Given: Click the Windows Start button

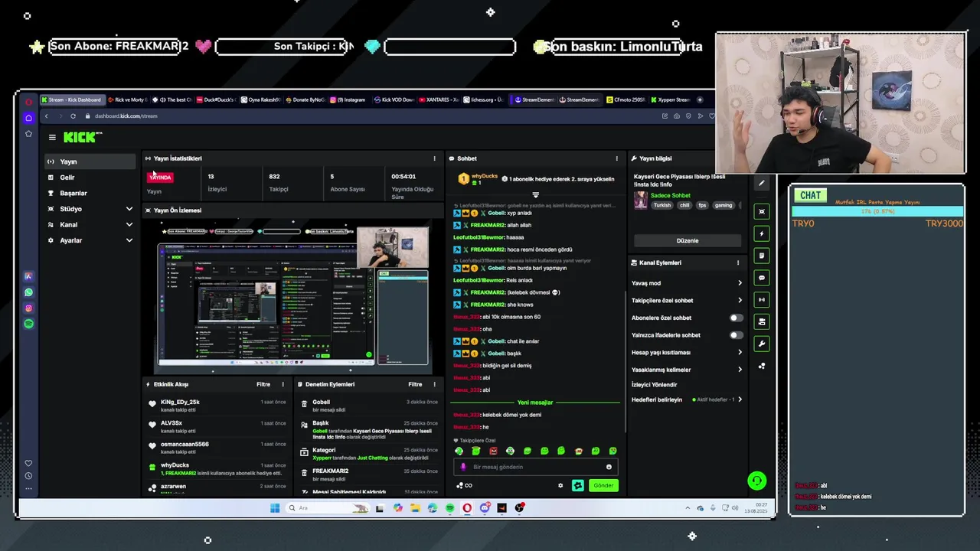Looking at the screenshot, I should 275,508.
